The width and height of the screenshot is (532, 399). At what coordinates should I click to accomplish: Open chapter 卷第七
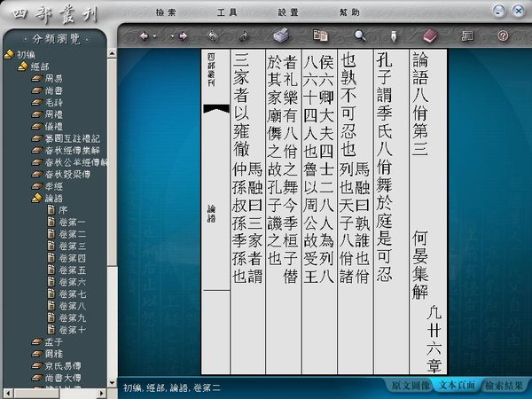(72, 293)
